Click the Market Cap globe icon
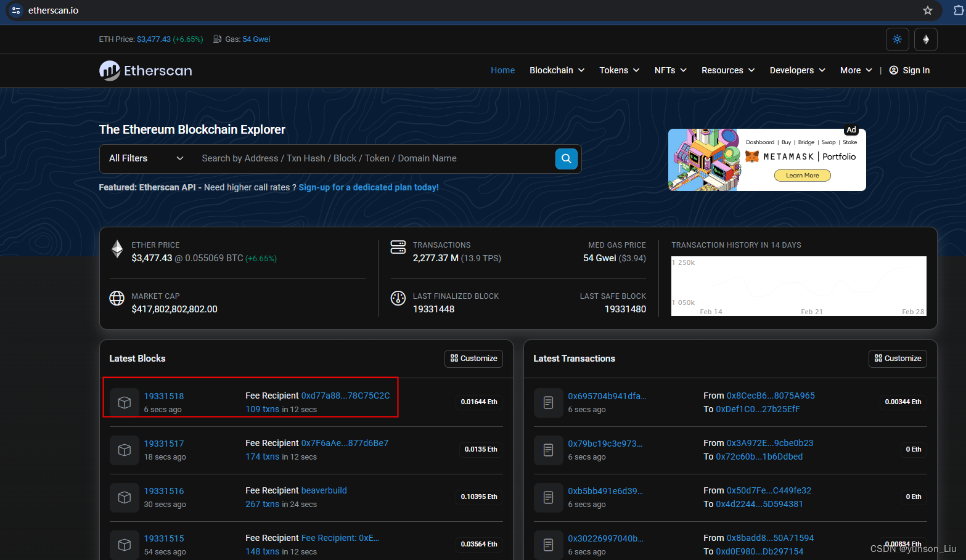 tap(117, 298)
